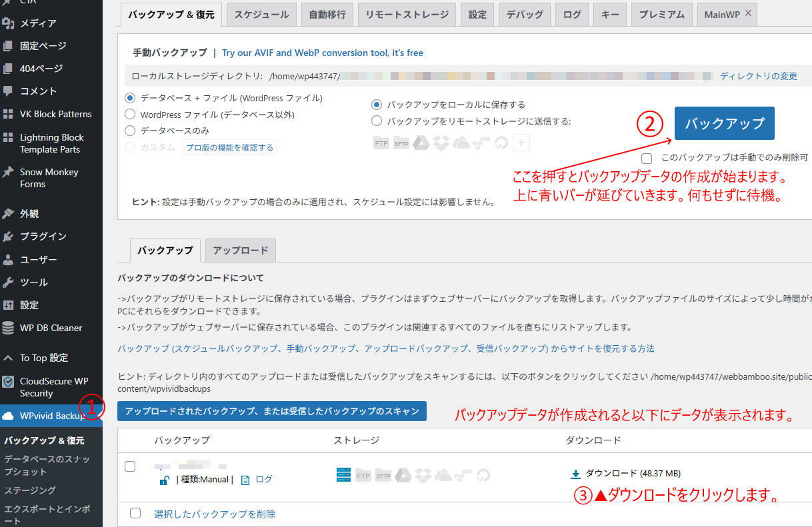Choose バックアップをリモートストレージに送信する radio button
The image size is (812, 527).
tap(377, 121)
